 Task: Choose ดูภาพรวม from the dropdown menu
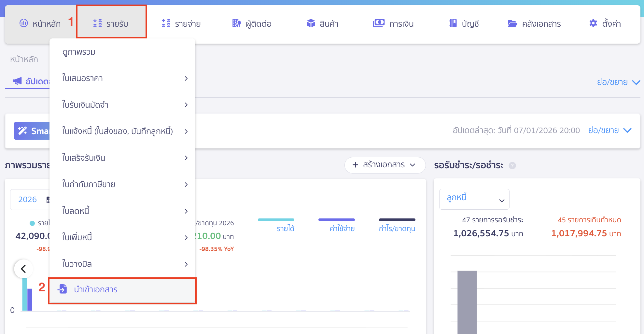[78, 51]
